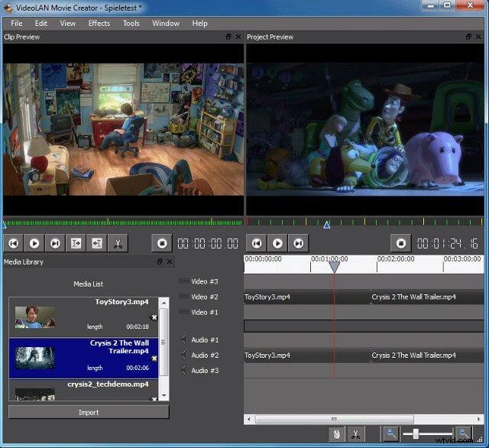Click the timeline horizontal scrollbar thumb
The width and height of the screenshot is (489, 448).
(335, 419)
